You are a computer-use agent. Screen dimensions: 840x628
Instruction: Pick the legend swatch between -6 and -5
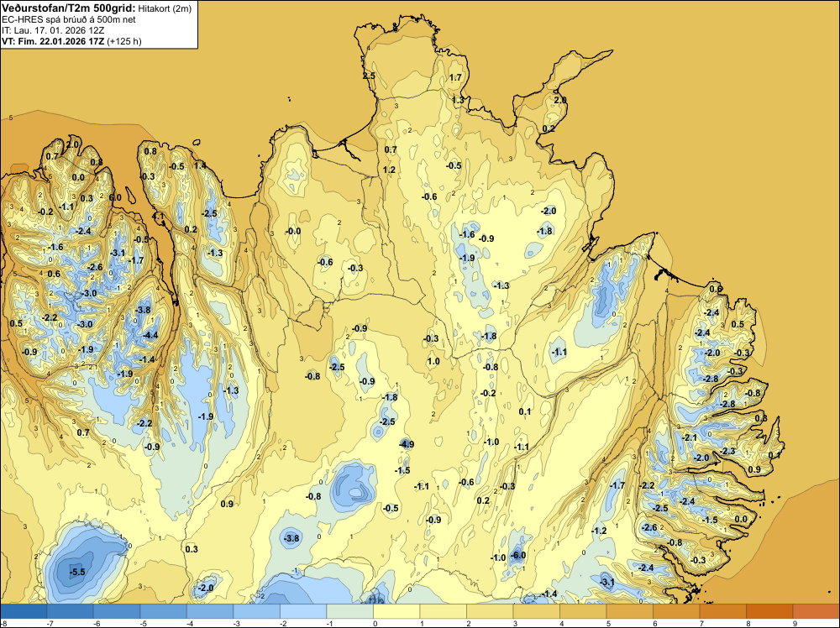pyautogui.click(x=117, y=611)
